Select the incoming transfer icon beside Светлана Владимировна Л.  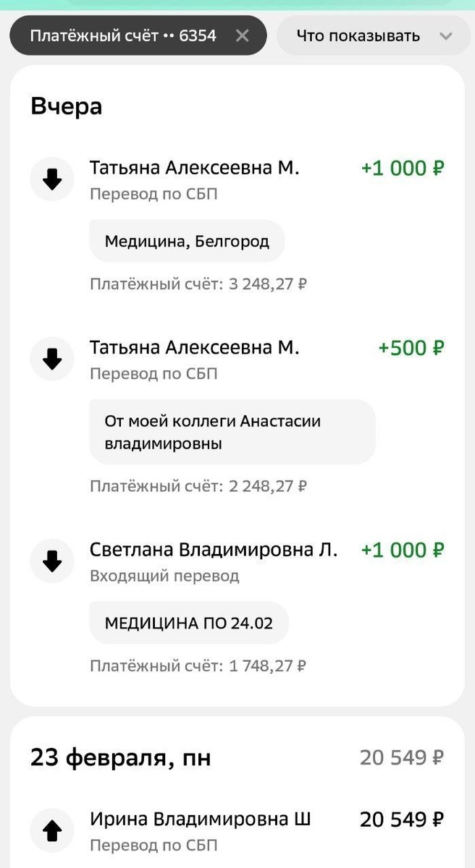pyautogui.click(x=51, y=561)
